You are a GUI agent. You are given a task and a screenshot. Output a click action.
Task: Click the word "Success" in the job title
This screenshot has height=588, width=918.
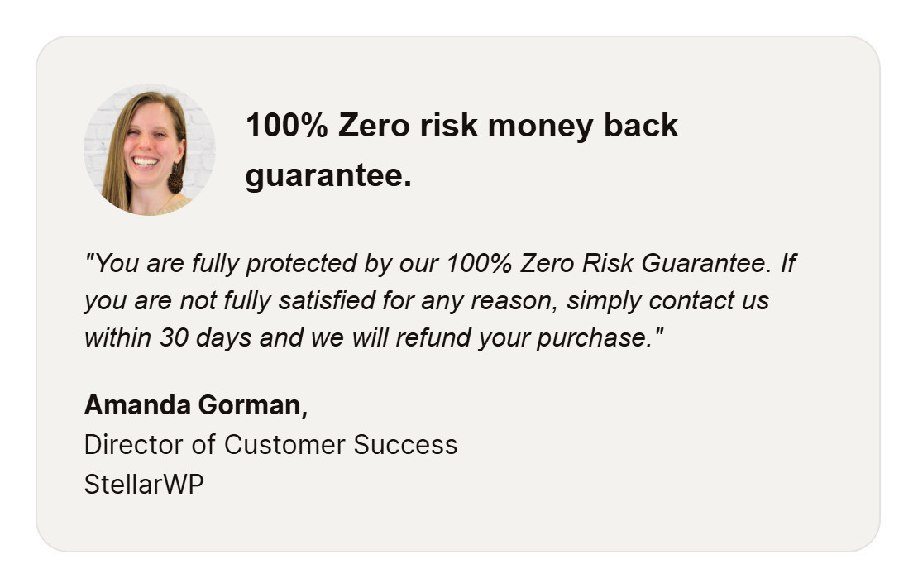click(x=405, y=445)
